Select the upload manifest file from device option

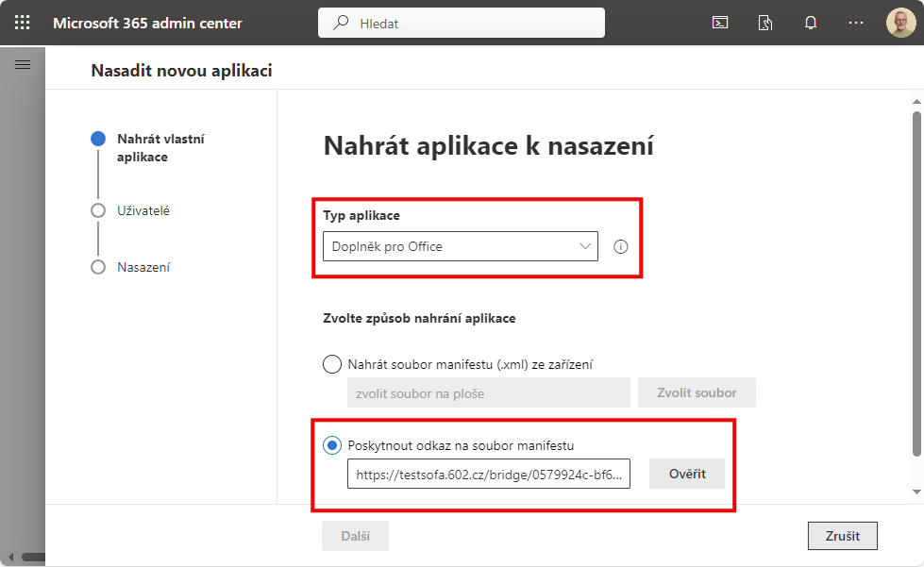click(332, 364)
